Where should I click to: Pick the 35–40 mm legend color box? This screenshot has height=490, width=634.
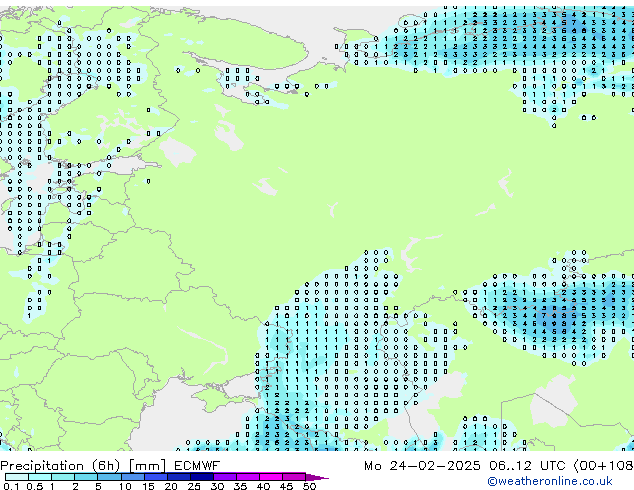247,477
